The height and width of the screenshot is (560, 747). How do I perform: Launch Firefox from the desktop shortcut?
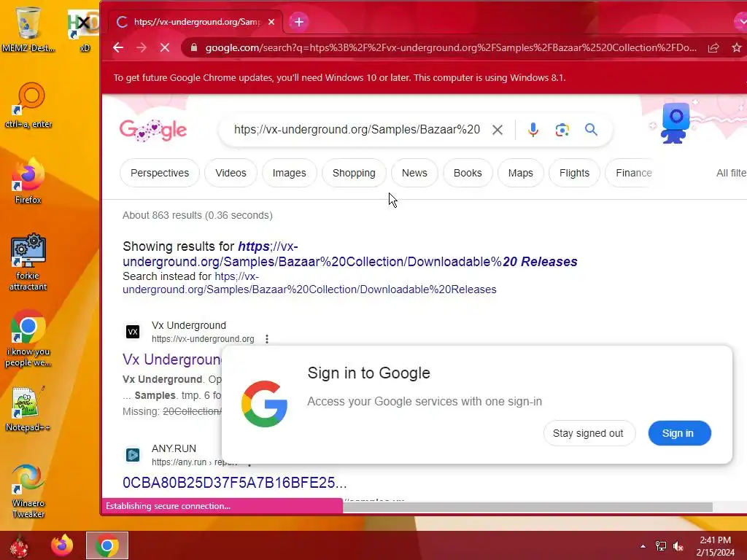coord(28,181)
